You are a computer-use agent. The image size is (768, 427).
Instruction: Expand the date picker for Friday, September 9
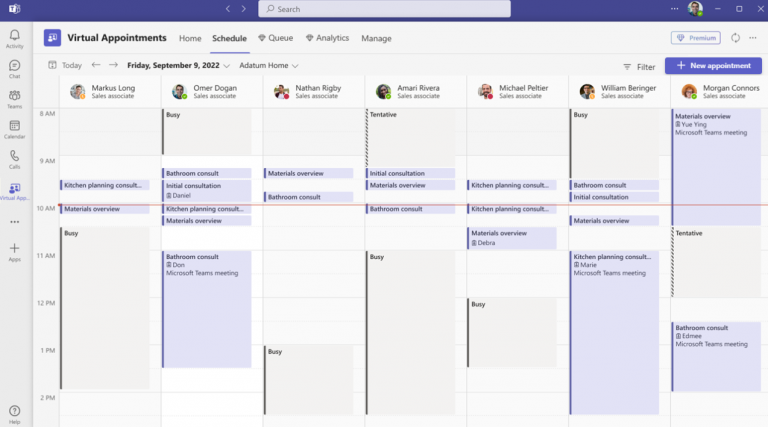[178, 65]
